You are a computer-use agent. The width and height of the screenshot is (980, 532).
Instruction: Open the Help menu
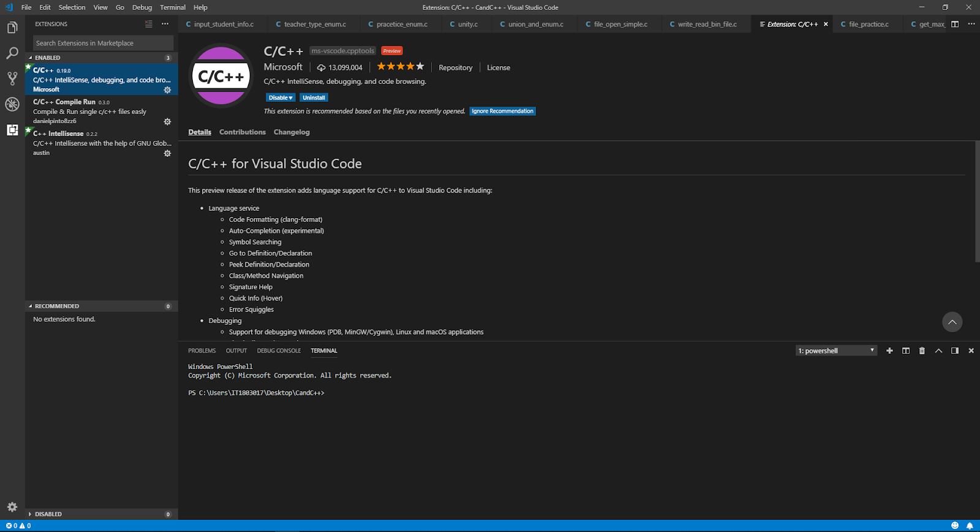point(200,7)
